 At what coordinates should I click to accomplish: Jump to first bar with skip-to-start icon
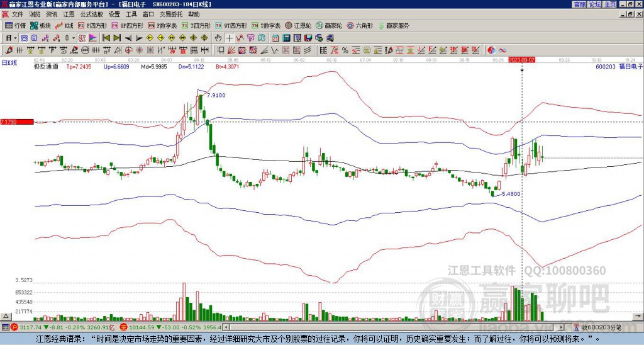point(106,38)
